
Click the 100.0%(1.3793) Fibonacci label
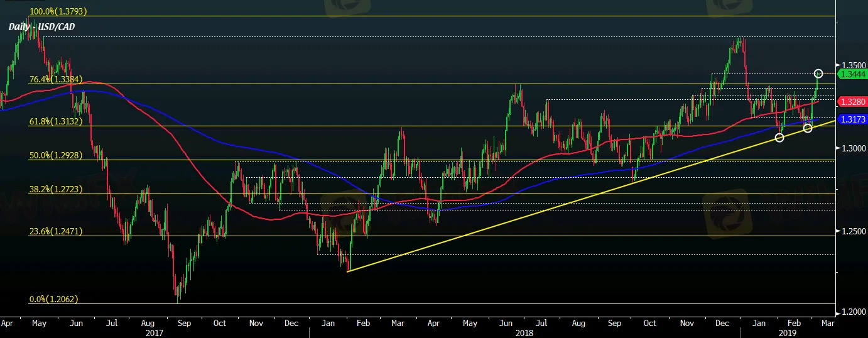58,11
